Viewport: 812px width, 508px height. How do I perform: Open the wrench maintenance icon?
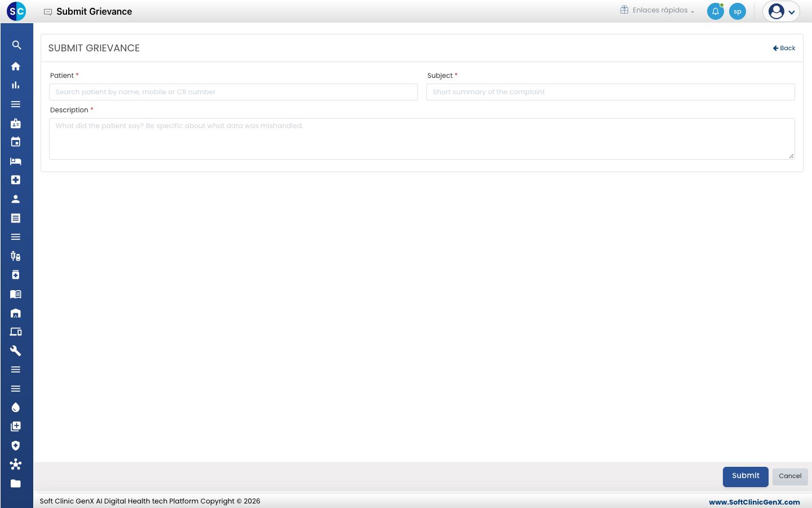pos(16,351)
